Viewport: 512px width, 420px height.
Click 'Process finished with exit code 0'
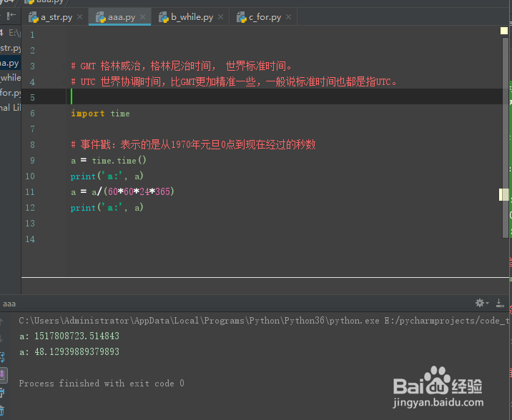(102, 383)
